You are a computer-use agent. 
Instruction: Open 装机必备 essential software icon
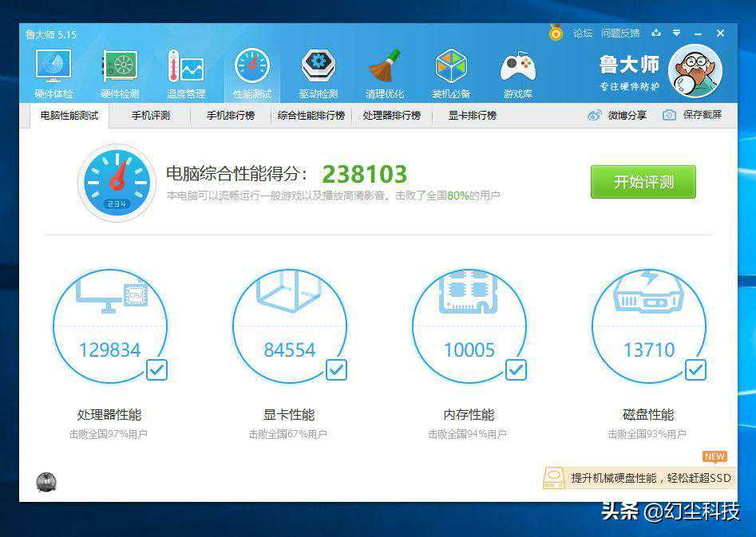[450, 73]
